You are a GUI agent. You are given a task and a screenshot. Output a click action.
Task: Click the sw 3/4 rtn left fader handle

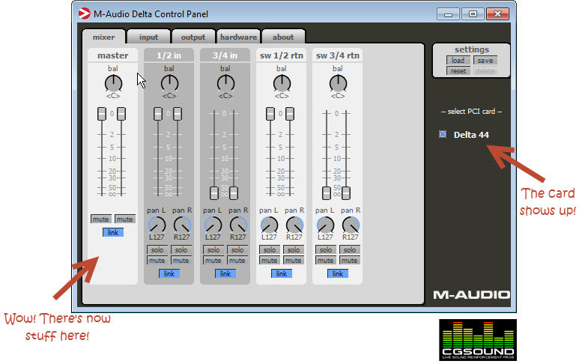pyautogui.click(x=327, y=193)
